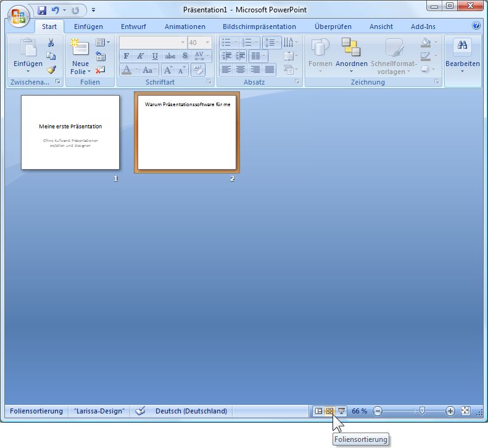The width and height of the screenshot is (488, 448).
Task: Open the Bearbeiten dropdown
Action: [463, 56]
